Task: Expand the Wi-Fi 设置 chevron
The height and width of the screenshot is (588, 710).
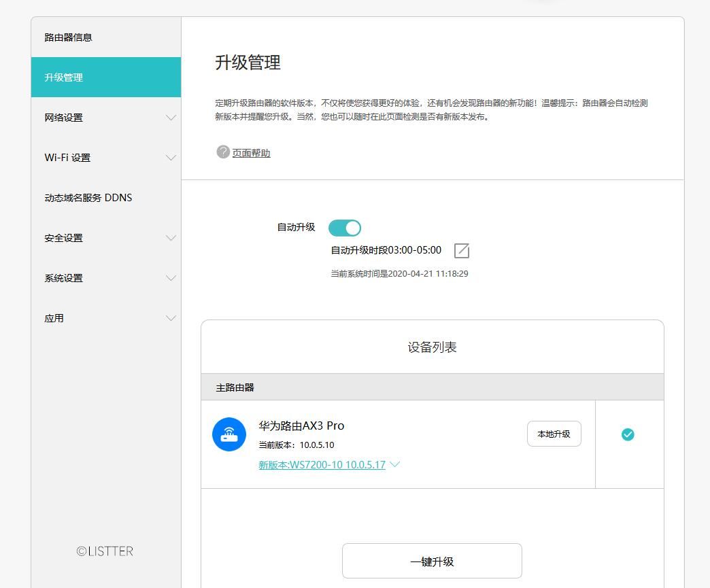Action: (x=171, y=158)
